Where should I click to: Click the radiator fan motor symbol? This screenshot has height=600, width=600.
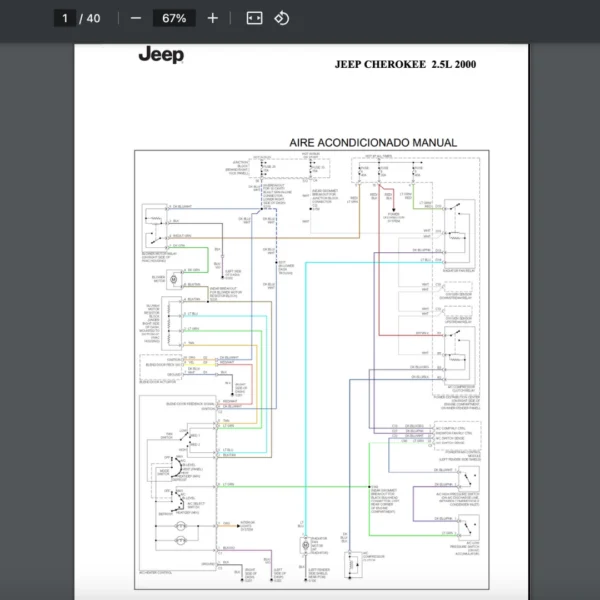point(306,545)
